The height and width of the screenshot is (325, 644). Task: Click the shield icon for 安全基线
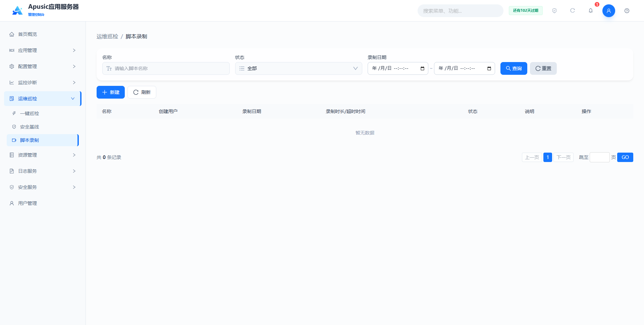(14, 127)
